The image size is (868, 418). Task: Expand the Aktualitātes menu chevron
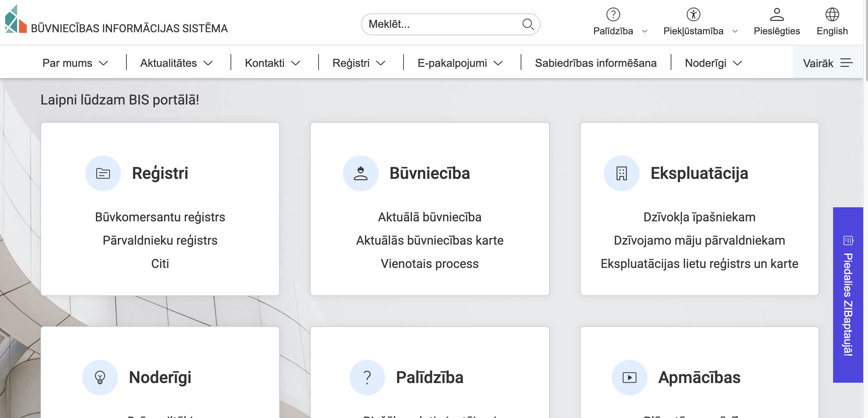click(x=208, y=63)
